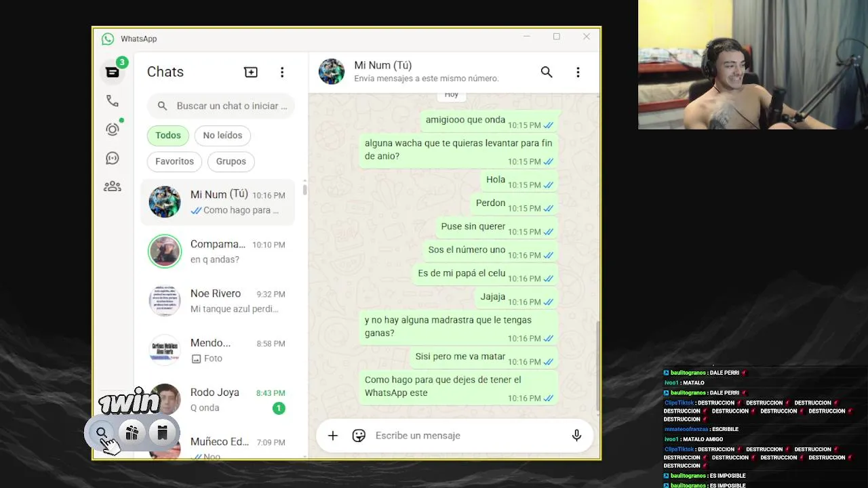Screen dimensions: 868x488
Task: Open the Chats tab in WhatsApp sidebar
Action: 113,72
